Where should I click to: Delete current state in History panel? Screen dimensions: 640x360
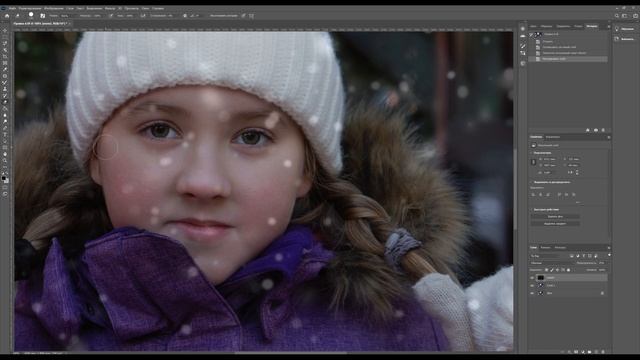[x=603, y=130]
